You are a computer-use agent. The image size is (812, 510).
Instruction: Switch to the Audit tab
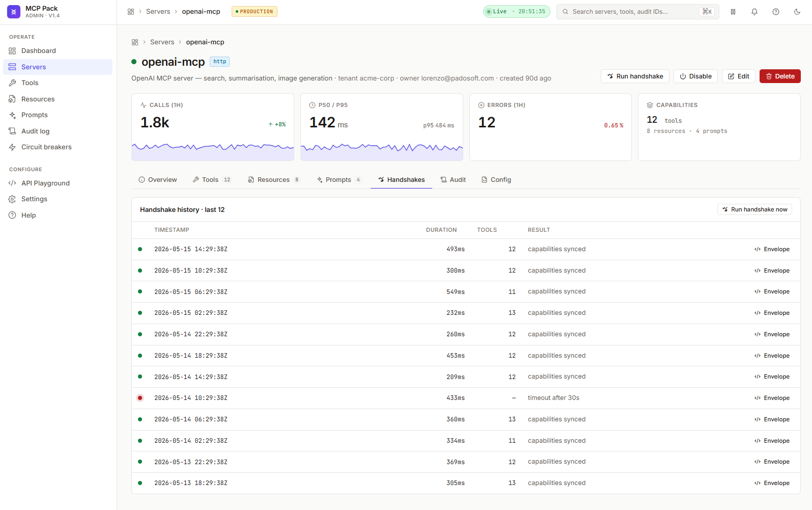(453, 180)
